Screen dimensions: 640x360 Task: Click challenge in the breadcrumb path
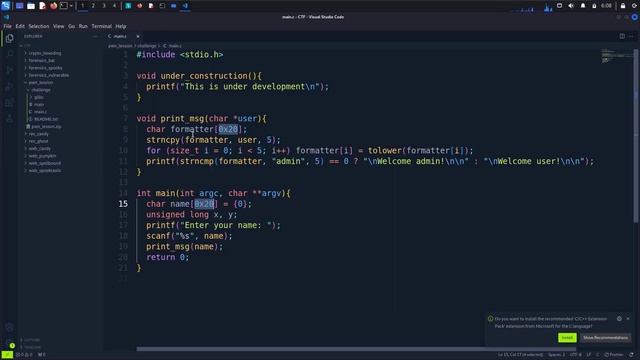147,46
